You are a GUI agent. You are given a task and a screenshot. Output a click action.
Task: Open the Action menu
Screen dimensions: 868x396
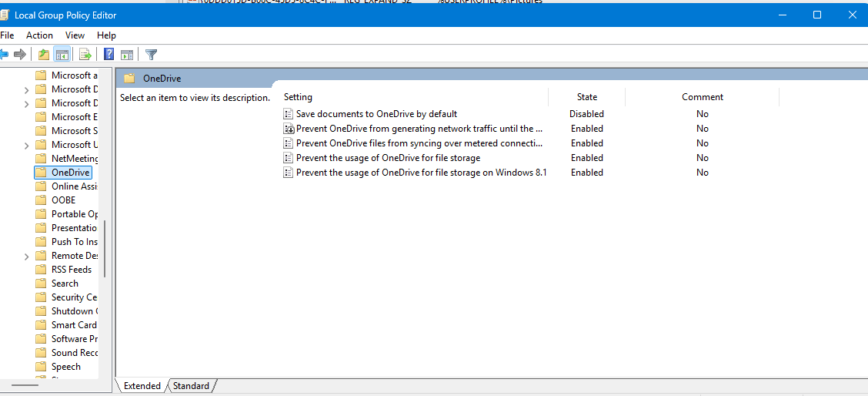point(40,35)
